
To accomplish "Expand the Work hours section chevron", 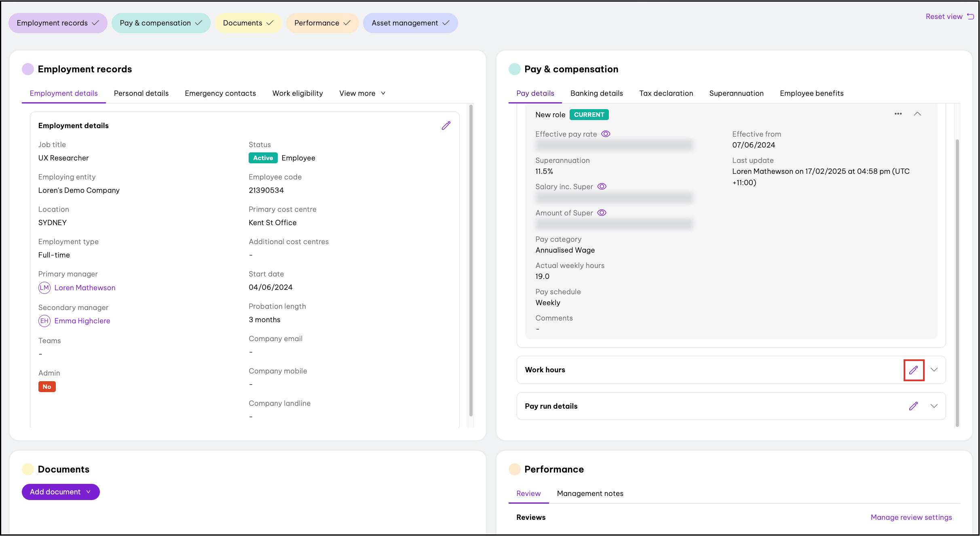I will coord(934,370).
